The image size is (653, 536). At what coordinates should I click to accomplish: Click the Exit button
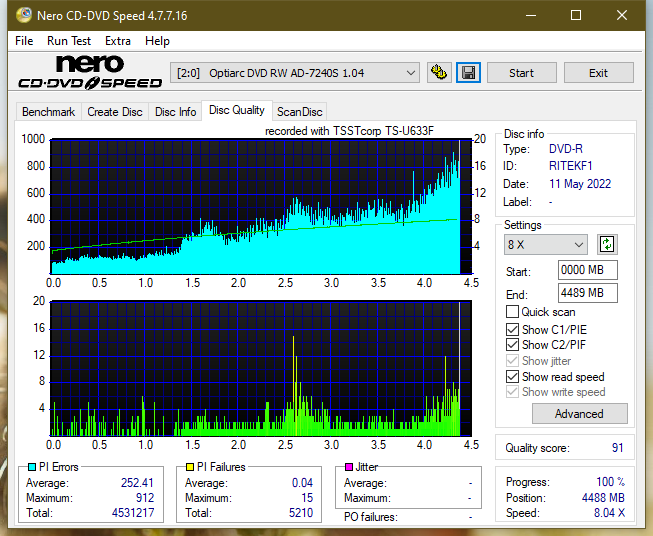point(598,73)
